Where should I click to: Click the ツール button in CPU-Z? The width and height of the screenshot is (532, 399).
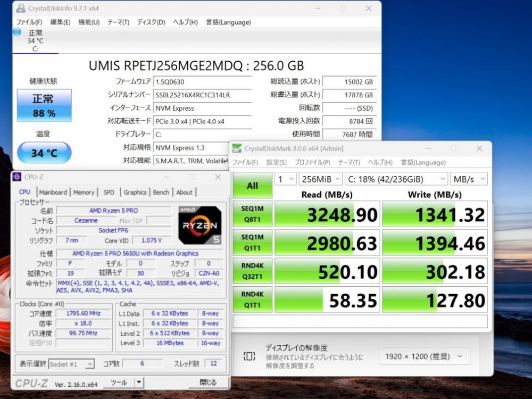[119, 383]
